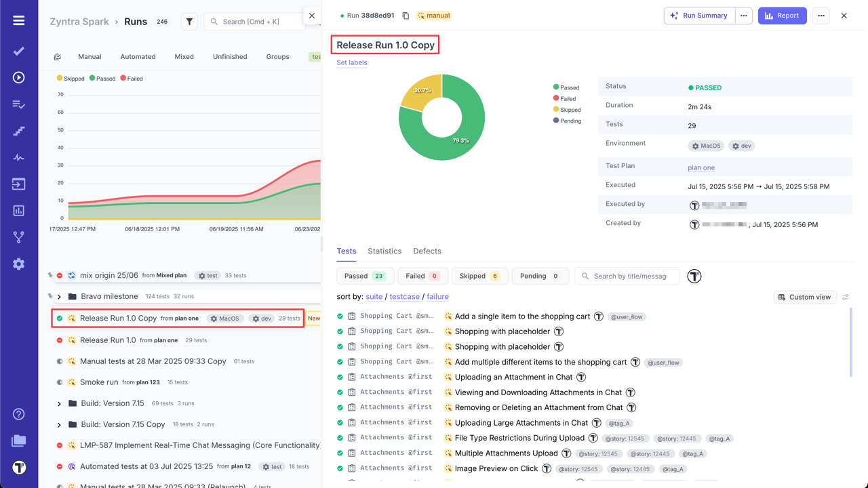Image resolution: width=868 pixels, height=488 pixels.
Task: Open the milestones steps icon in the sidebar
Action: [x=18, y=131]
